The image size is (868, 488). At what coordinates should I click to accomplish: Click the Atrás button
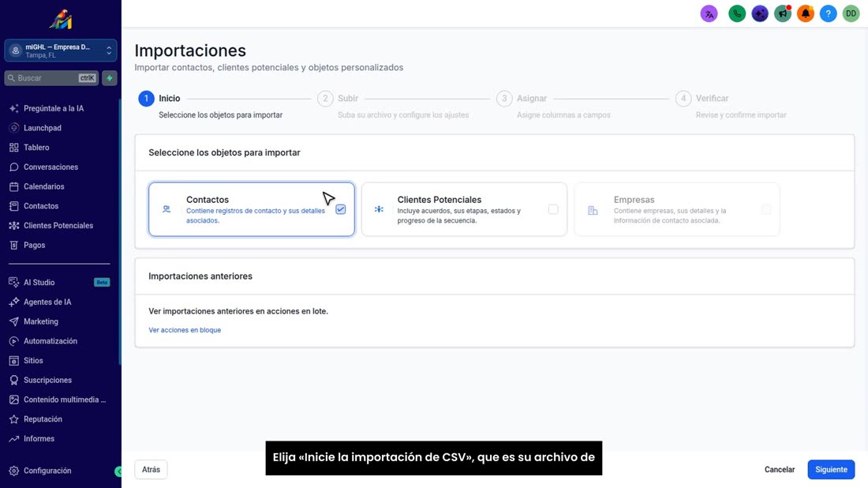point(151,470)
